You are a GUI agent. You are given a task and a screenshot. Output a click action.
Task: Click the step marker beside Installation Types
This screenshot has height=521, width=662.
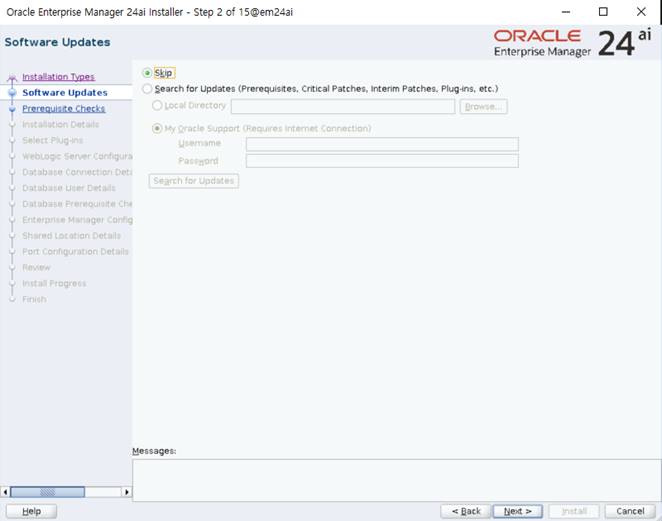click(12, 77)
